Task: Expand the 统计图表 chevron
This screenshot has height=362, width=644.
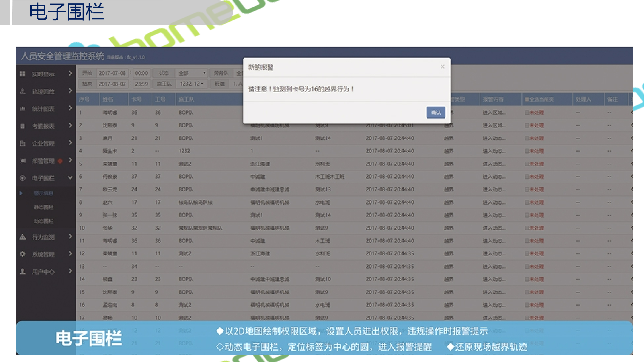Action: [x=70, y=108]
